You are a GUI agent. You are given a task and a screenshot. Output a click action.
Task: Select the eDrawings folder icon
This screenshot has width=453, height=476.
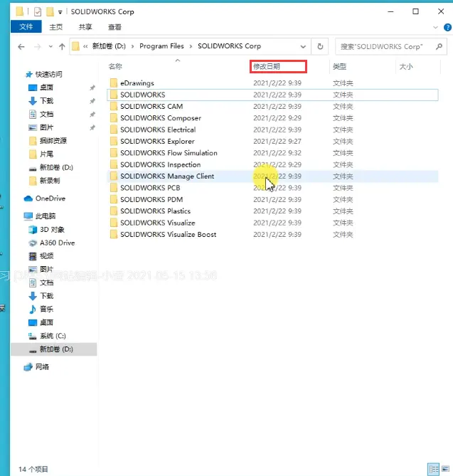click(114, 83)
